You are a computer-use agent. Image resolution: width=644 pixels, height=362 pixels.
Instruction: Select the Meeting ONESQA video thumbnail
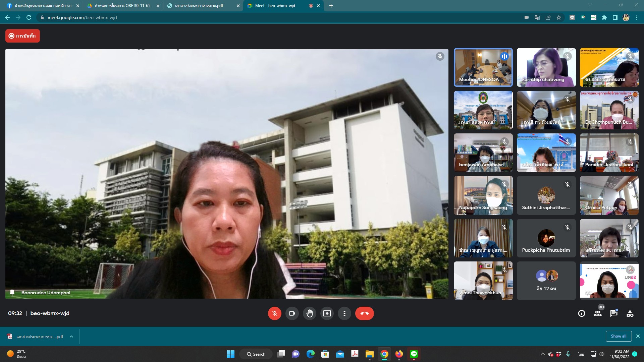(x=483, y=67)
